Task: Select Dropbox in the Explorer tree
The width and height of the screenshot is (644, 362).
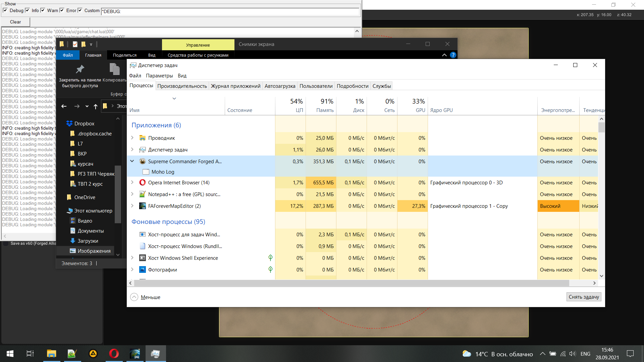Action: (x=84, y=123)
